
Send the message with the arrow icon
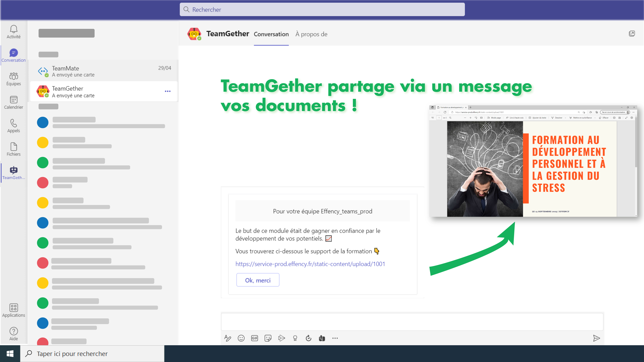click(x=596, y=338)
